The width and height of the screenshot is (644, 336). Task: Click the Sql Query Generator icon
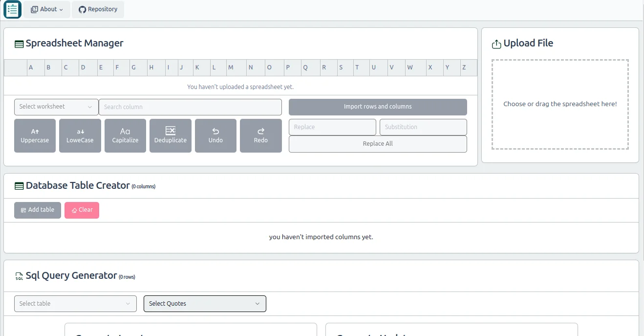pyautogui.click(x=19, y=276)
